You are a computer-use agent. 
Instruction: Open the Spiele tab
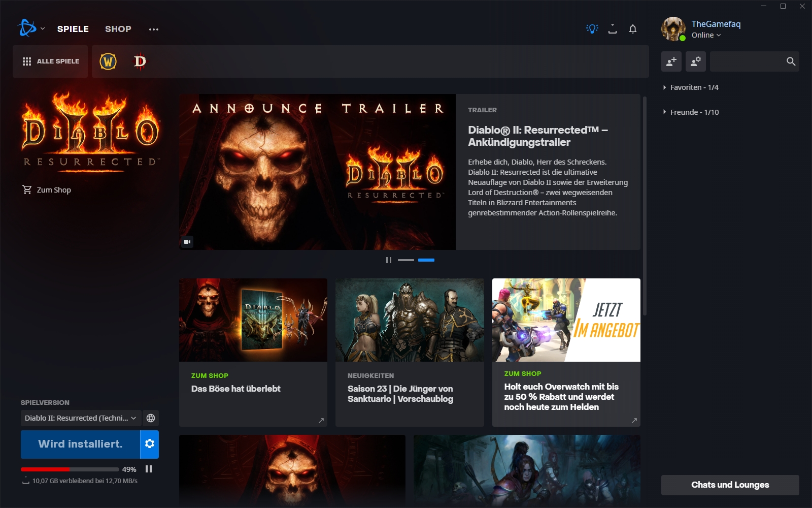[x=73, y=29]
